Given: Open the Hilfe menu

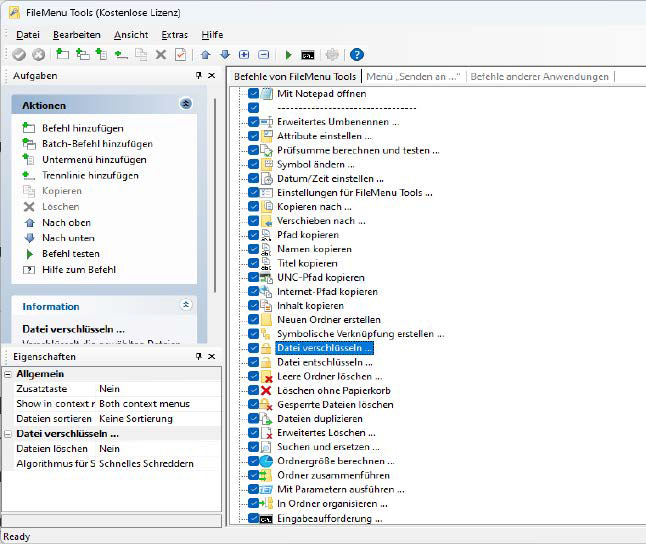Looking at the screenshot, I should pos(212,35).
